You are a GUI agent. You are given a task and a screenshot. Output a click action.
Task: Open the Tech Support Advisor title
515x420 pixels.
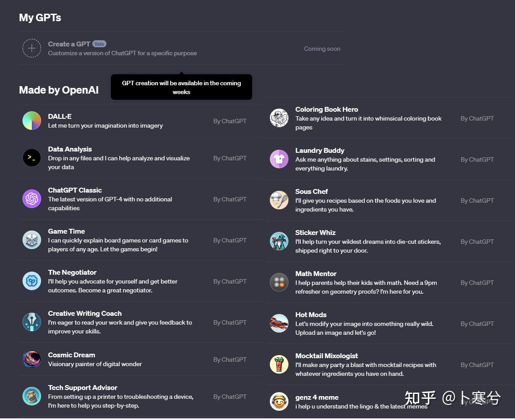pyautogui.click(x=83, y=388)
